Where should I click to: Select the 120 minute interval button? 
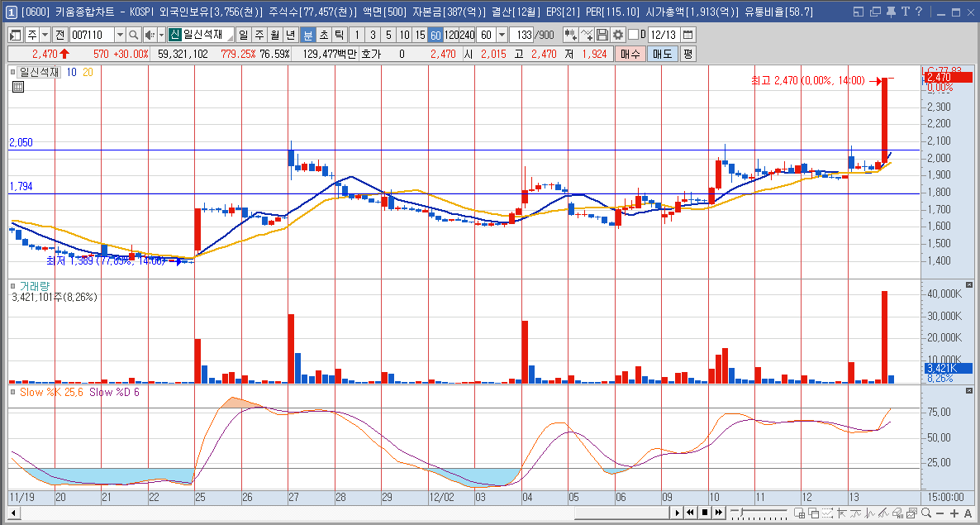tap(451, 35)
